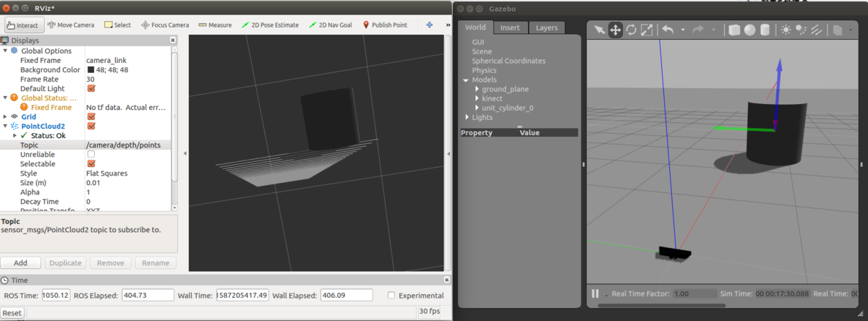Click the greyed Remove button
The height and width of the screenshot is (321, 868).
pos(110,263)
